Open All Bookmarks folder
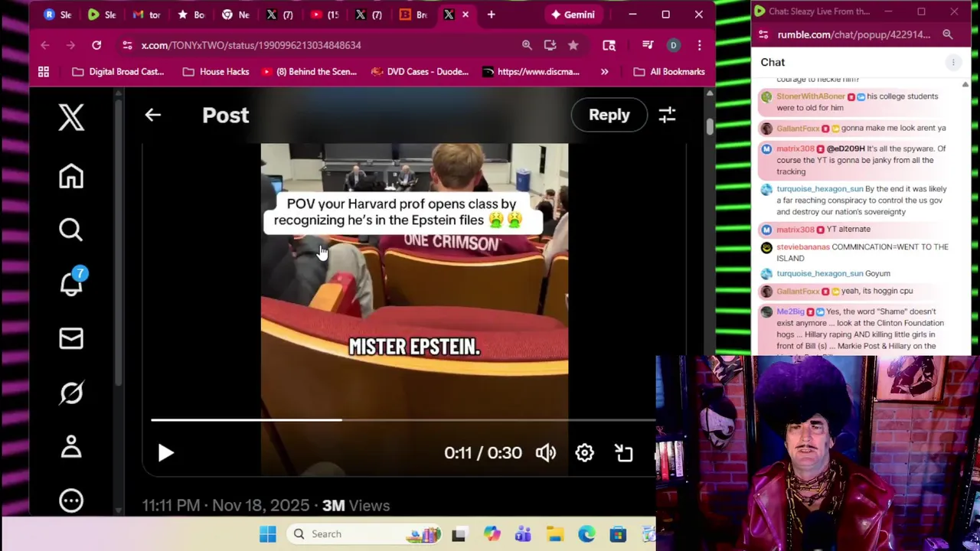This screenshot has height=551, width=980. 670,72
